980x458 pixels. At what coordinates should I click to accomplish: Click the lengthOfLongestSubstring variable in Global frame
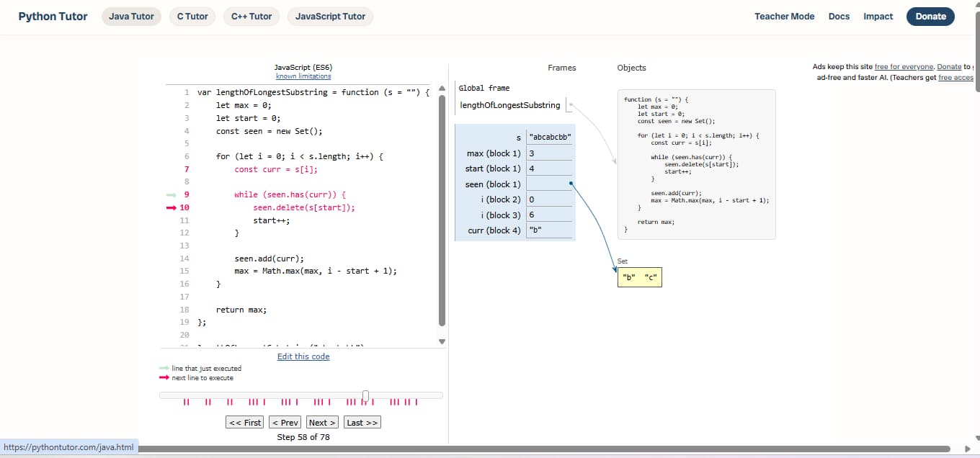[x=510, y=105]
